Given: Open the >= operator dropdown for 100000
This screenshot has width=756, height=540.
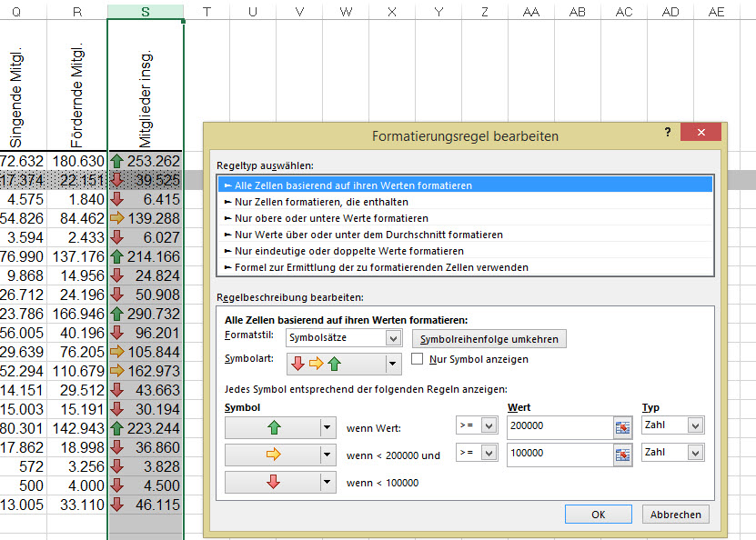Looking at the screenshot, I should pyautogui.click(x=489, y=453).
